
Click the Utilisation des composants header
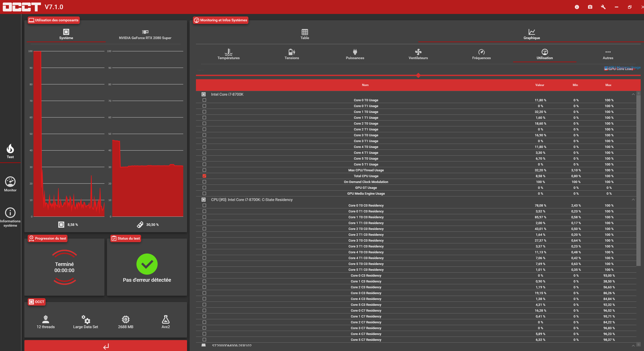click(54, 20)
